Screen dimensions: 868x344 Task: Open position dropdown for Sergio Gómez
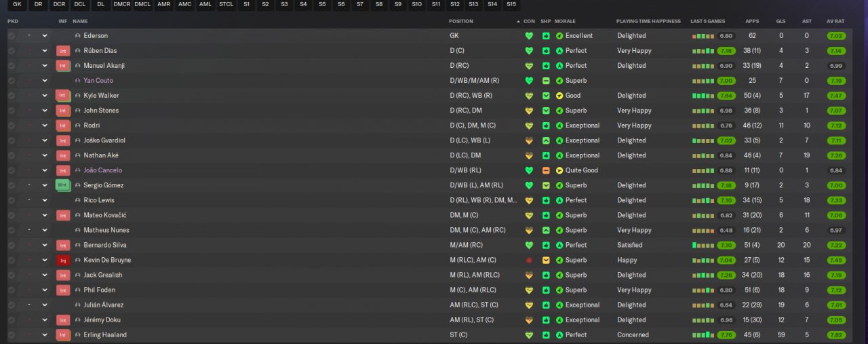click(45, 185)
